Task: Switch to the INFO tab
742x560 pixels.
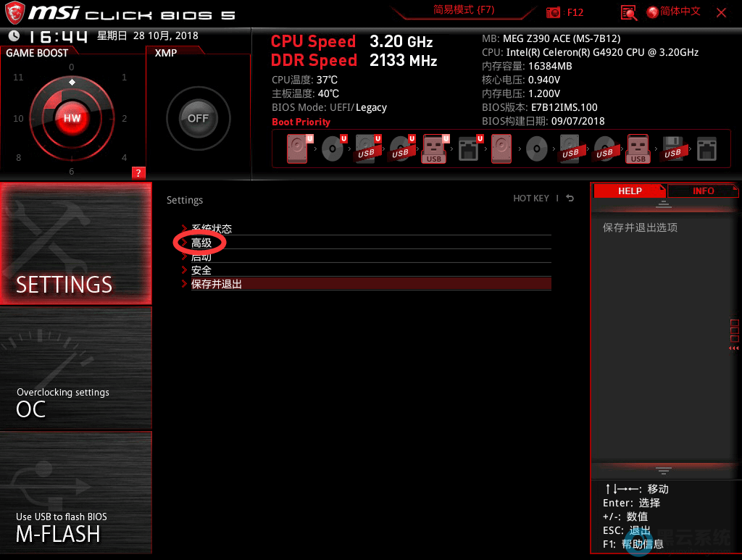Action: (703, 191)
